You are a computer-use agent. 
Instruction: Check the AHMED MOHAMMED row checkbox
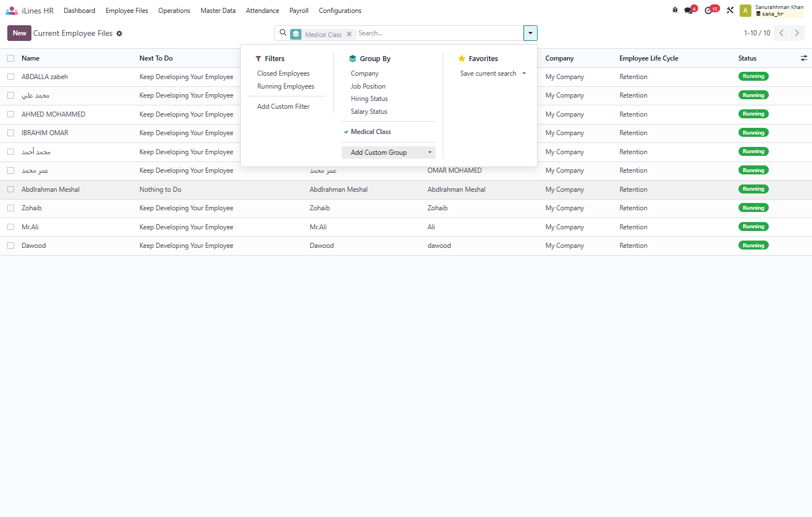click(11, 114)
